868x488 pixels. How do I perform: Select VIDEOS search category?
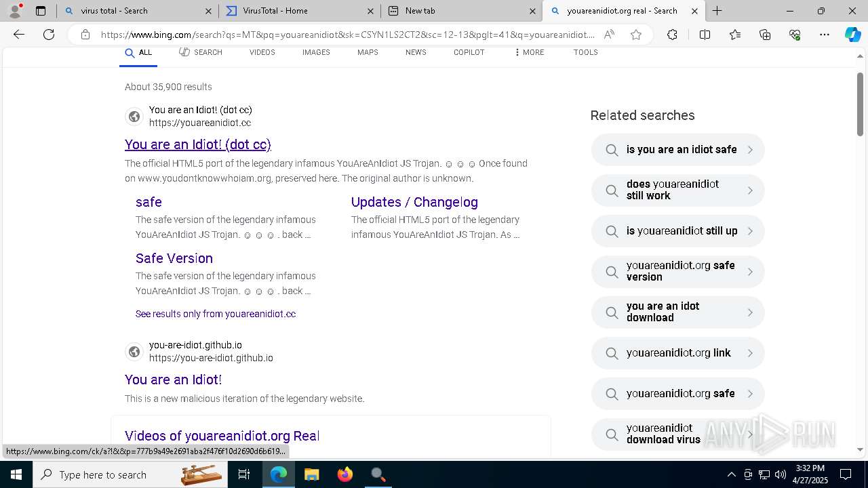pyautogui.click(x=262, y=53)
